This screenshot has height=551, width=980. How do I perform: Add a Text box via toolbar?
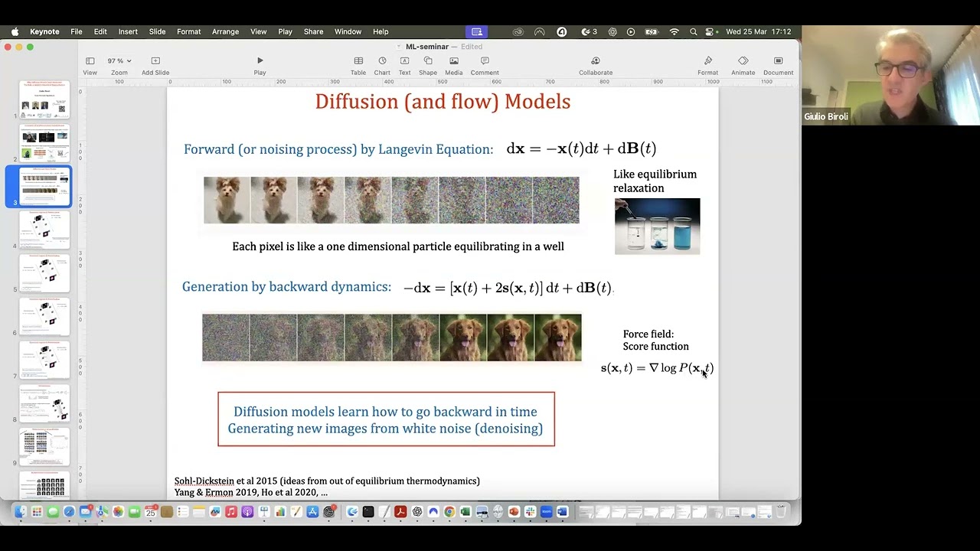[x=404, y=61]
